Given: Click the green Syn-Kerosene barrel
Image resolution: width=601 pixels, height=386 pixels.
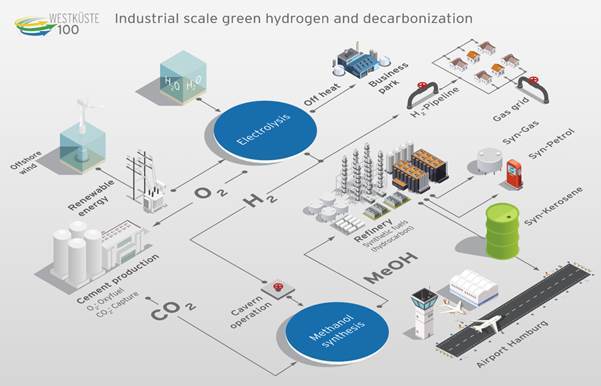Looking at the screenshot, I should pyautogui.click(x=502, y=231).
